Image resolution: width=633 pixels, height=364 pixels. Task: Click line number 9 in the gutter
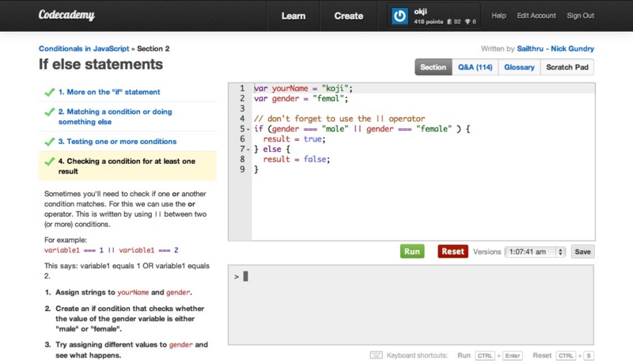click(242, 169)
